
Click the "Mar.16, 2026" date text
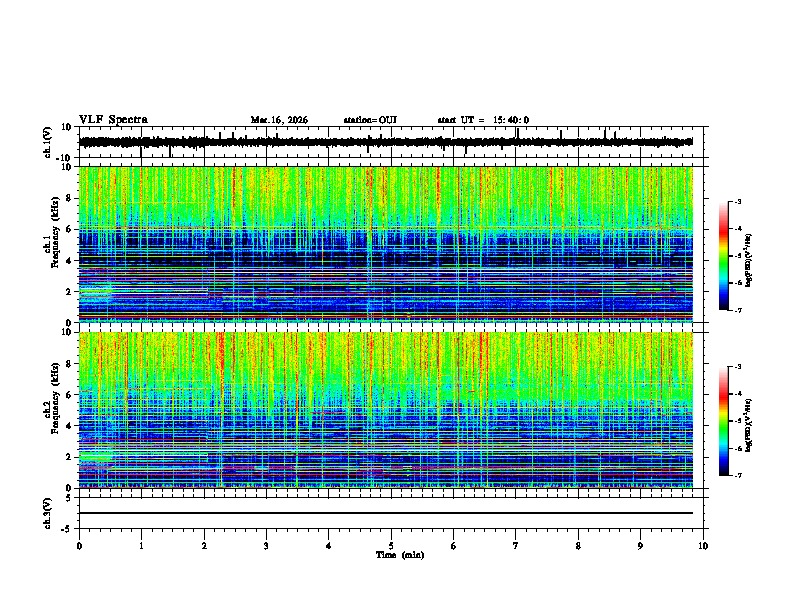pyautogui.click(x=279, y=120)
